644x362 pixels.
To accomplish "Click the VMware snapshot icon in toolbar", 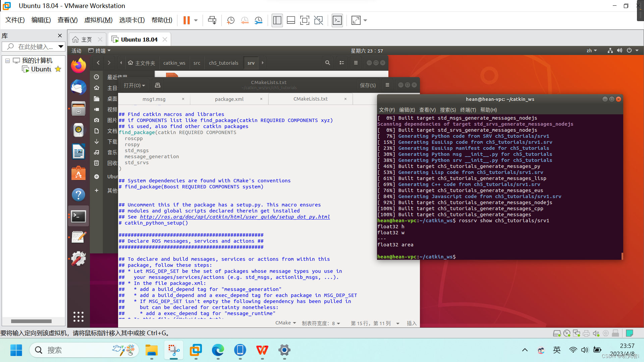I will pyautogui.click(x=230, y=20).
